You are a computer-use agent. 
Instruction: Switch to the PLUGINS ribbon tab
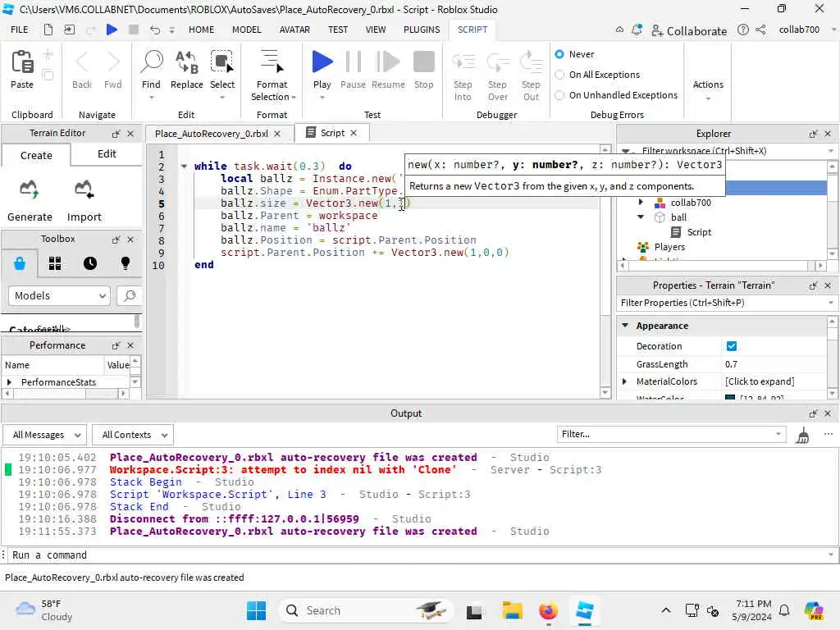[x=422, y=30]
